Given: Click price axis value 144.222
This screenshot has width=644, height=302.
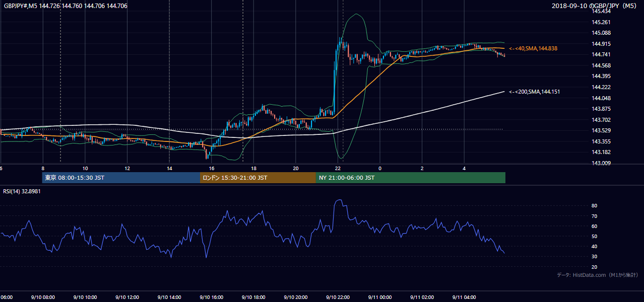Looking at the screenshot, I should coord(601,87).
